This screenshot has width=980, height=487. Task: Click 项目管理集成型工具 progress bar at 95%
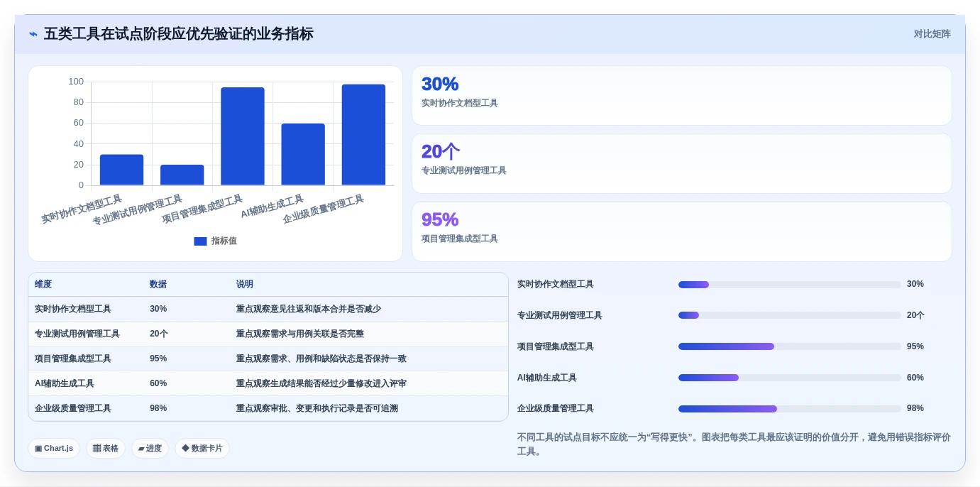coord(789,346)
